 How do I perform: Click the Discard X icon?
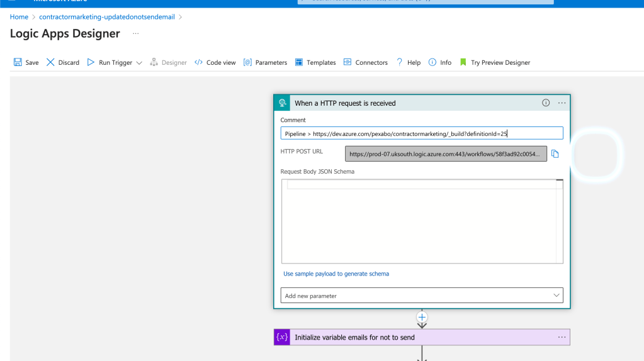click(x=50, y=62)
